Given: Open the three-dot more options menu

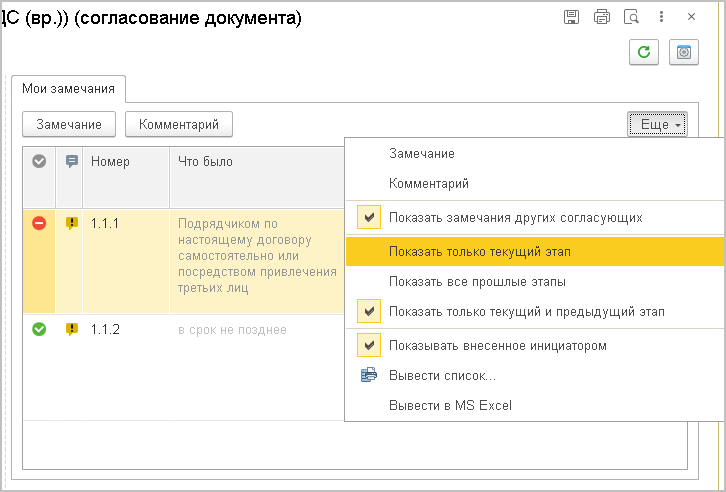Looking at the screenshot, I should 661,17.
